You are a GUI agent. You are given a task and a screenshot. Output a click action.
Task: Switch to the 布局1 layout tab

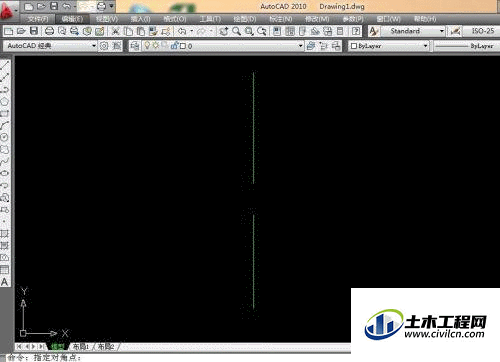81,347
